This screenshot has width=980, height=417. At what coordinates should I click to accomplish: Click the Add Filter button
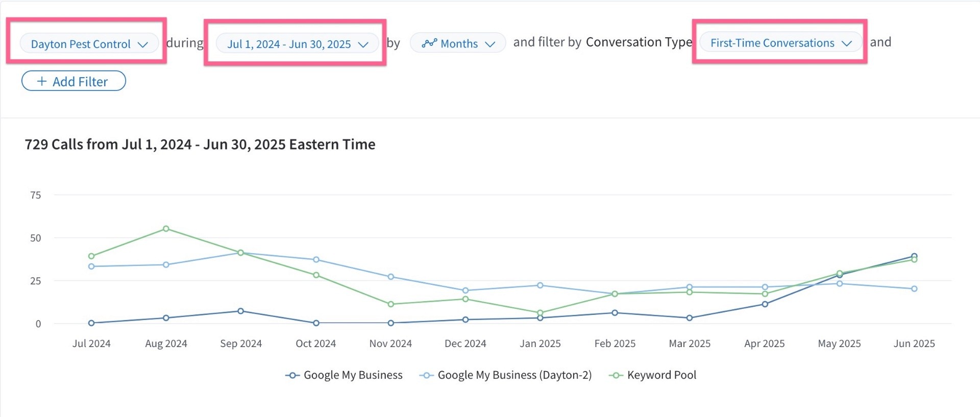[x=73, y=81]
